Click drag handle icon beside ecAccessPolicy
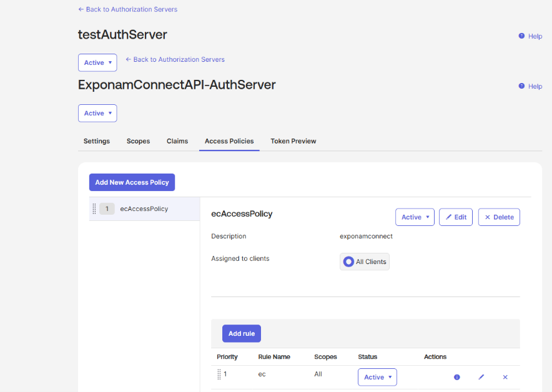552x392 pixels. click(x=94, y=208)
